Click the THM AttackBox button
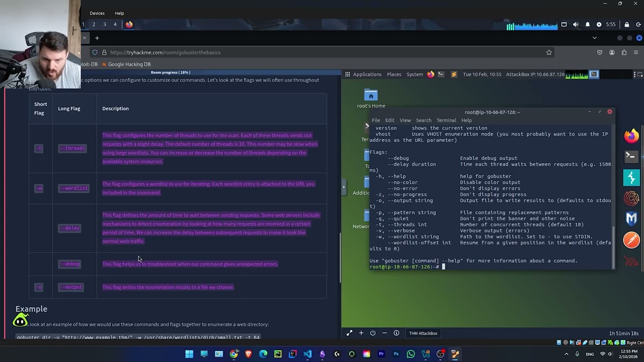The image size is (644, 362). [x=423, y=333]
